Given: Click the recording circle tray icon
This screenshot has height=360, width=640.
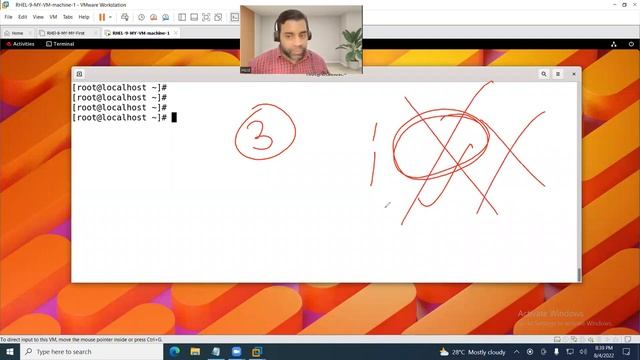Looking at the screenshot, I should pos(530,352).
